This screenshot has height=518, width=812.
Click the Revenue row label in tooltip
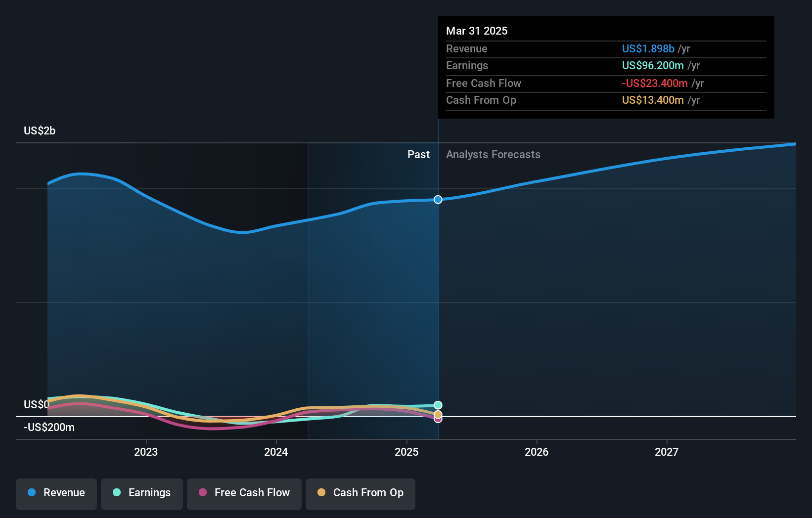(466, 48)
